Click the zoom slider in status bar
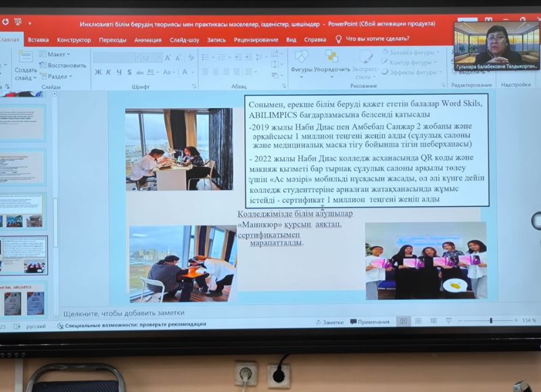The height and width of the screenshot is (392, 541). point(491,321)
